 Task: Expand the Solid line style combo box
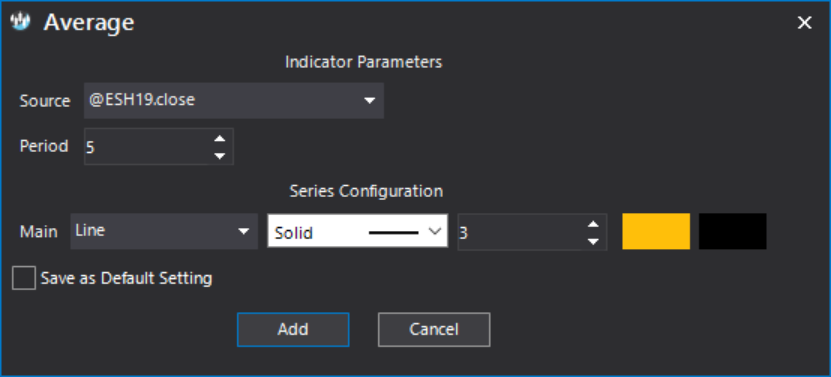[358, 231]
